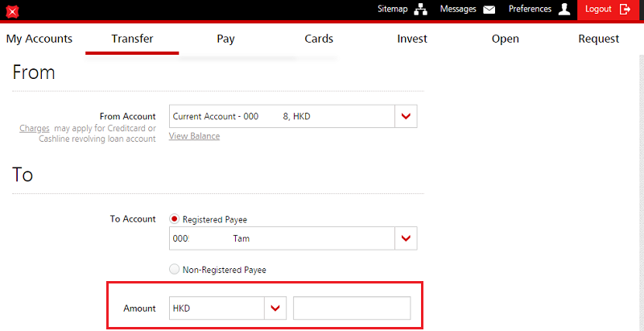The height and width of the screenshot is (331, 644).
Task: Click the View Balance link
Action: coord(194,136)
